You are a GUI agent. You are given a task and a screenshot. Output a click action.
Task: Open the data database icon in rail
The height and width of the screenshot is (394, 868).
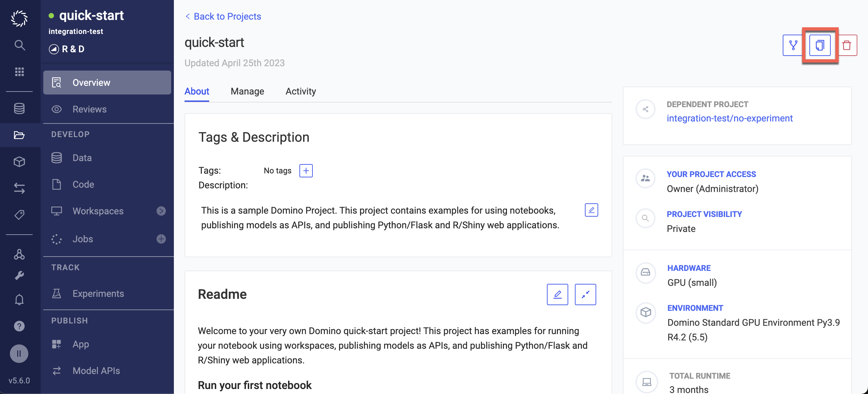point(19,108)
